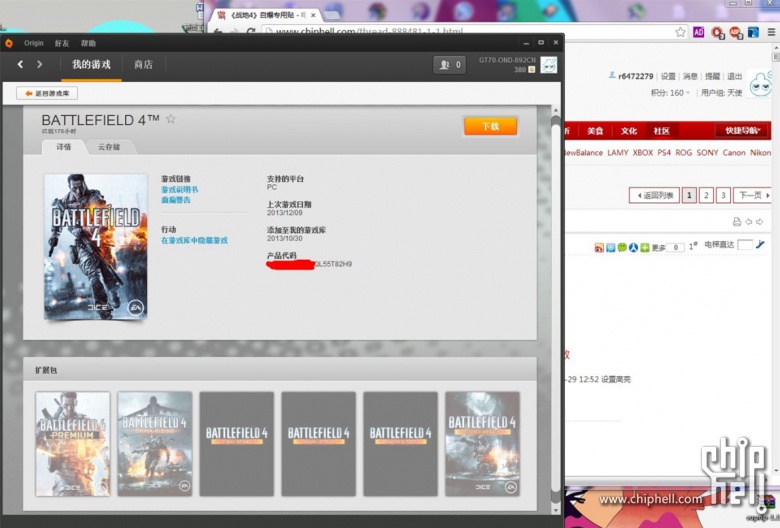
Task: Open 社区 in forum red nav bar
Action: coord(662,131)
